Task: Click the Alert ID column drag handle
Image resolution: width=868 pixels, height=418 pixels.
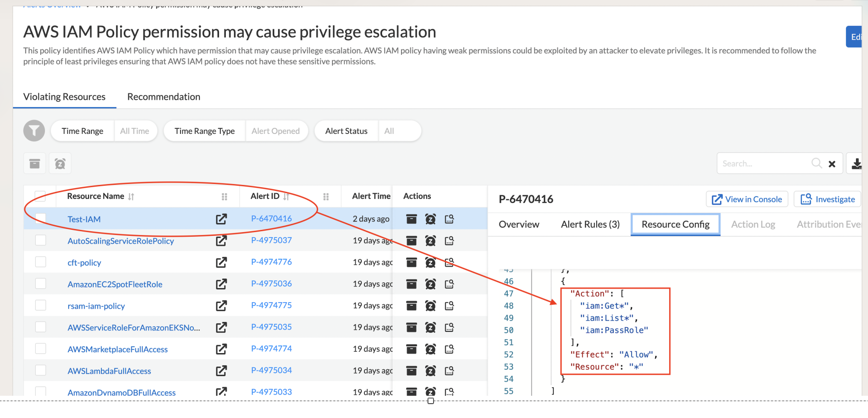Action: click(x=326, y=196)
